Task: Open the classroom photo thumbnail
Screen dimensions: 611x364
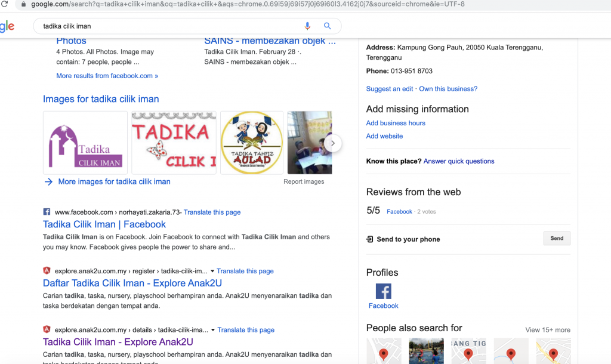Action: coord(310,143)
